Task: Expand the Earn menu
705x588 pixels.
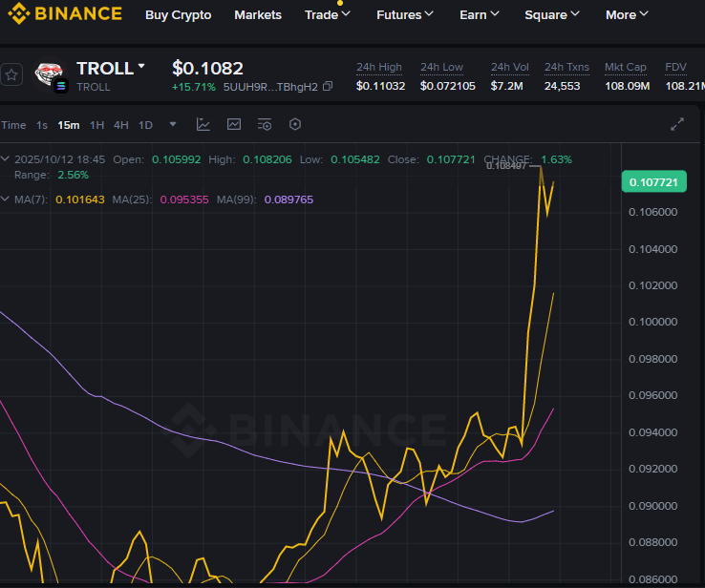Action: (x=480, y=15)
